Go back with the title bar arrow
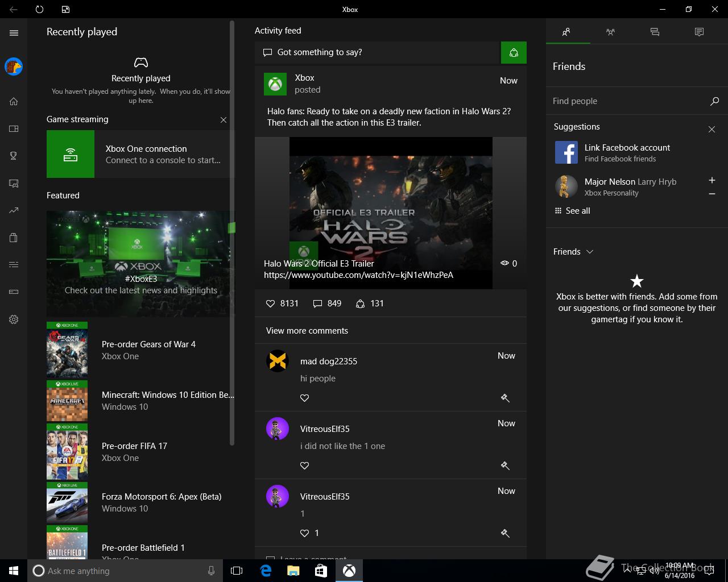The height and width of the screenshot is (582, 728). 14,9
